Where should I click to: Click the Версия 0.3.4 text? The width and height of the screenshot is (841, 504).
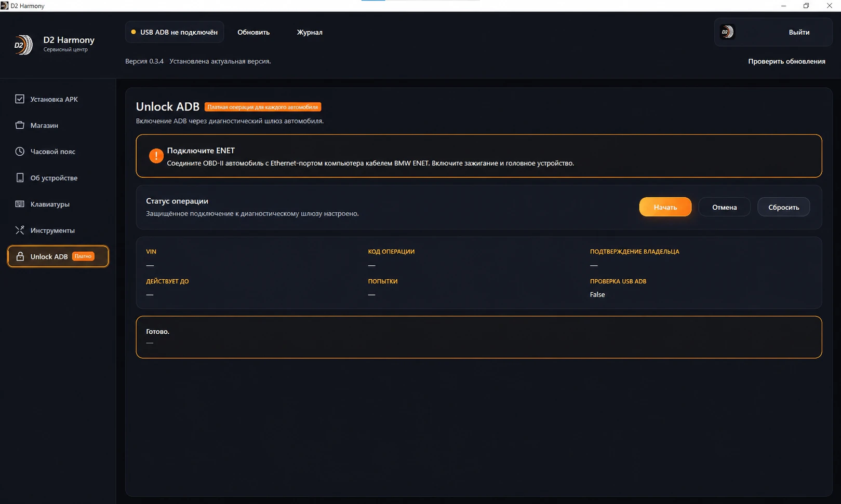(x=144, y=61)
